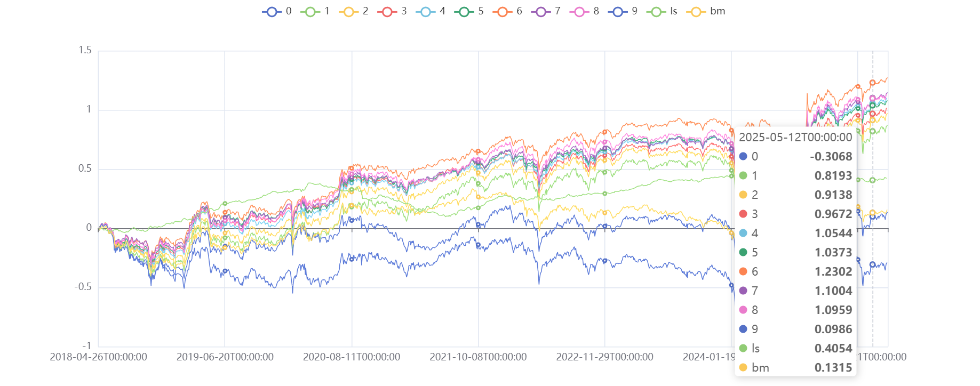
Task: Hide the ls series from the legend
Action: (x=656, y=11)
